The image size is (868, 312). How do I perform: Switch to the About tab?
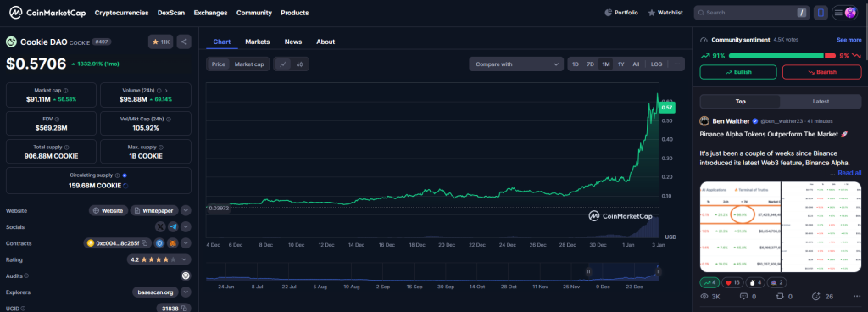coord(325,42)
